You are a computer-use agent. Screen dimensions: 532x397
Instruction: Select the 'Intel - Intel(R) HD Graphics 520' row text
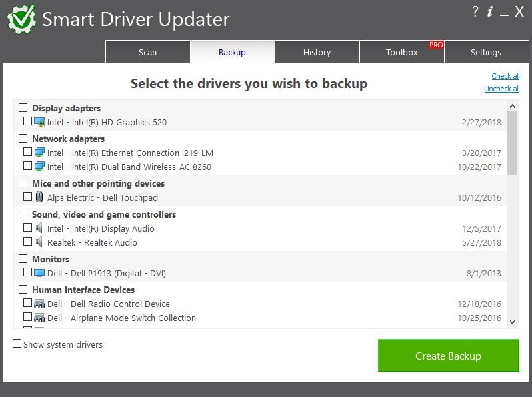click(x=107, y=122)
